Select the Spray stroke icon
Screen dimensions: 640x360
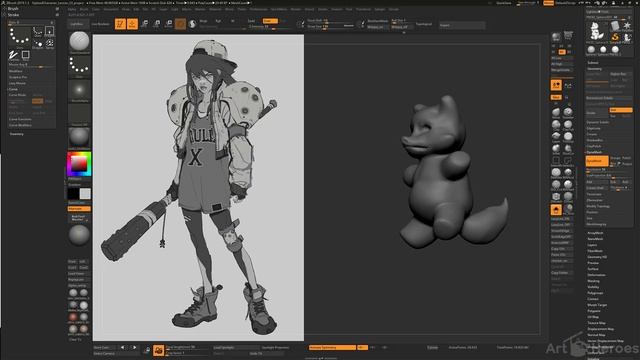[49, 43]
